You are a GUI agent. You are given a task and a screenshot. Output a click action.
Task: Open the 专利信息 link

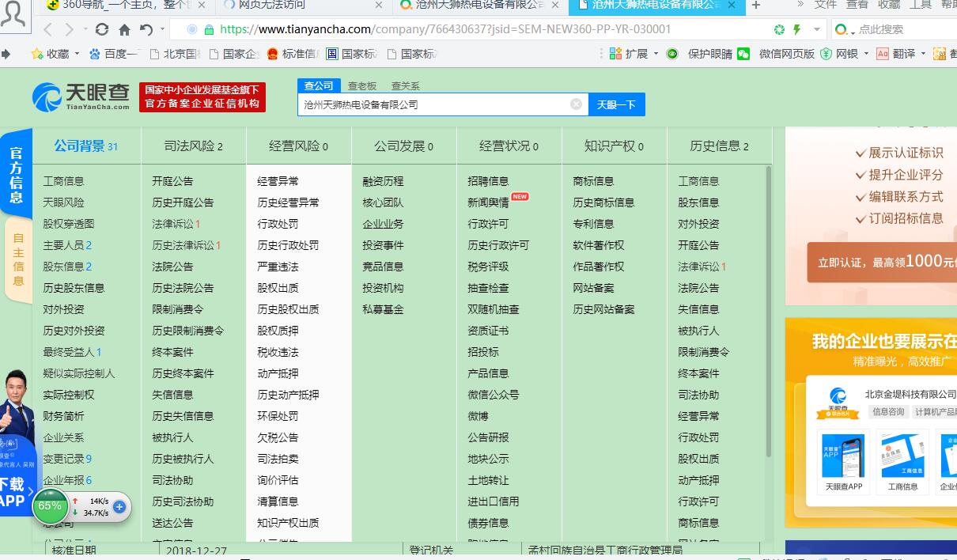click(594, 224)
